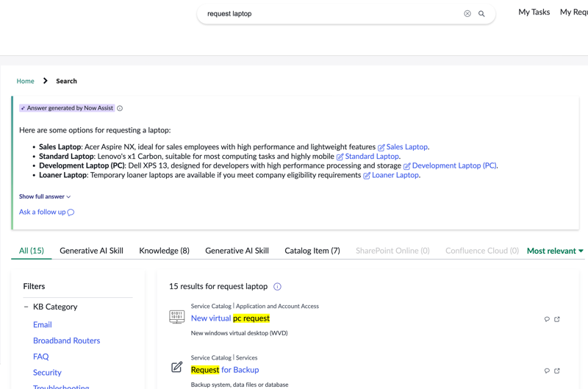The height and width of the screenshot is (389, 588).
Task: Collapse the KB Category filter section
Action: 26,307
